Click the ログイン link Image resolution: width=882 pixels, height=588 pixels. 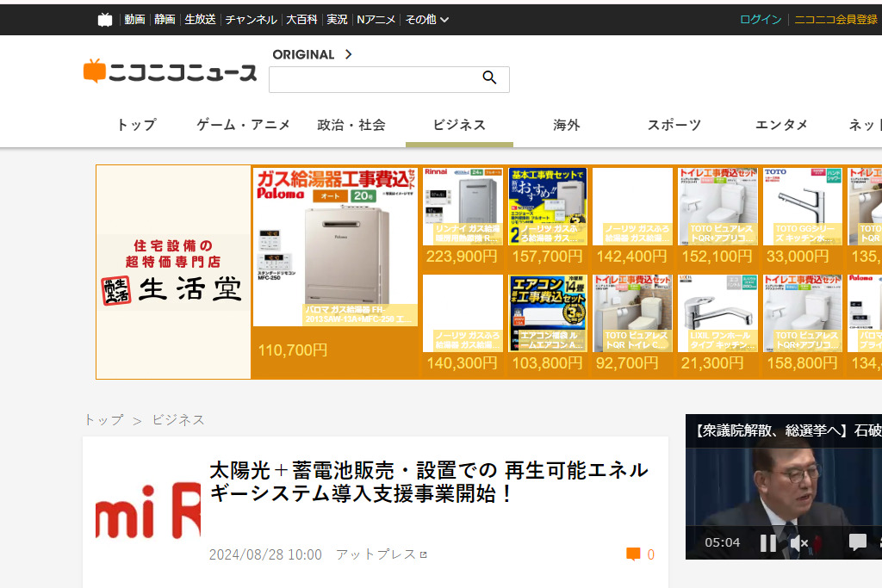tap(761, 20)
